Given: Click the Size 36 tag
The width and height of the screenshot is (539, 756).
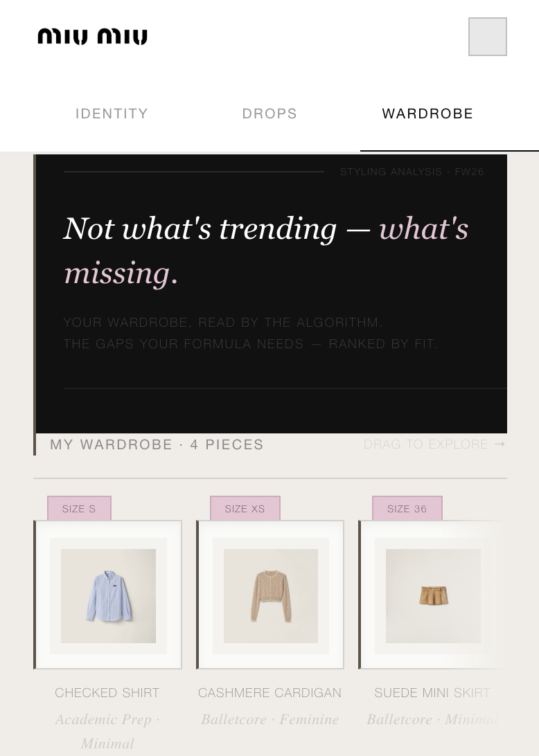Looking at the screenshot, I should coord(407,509).
